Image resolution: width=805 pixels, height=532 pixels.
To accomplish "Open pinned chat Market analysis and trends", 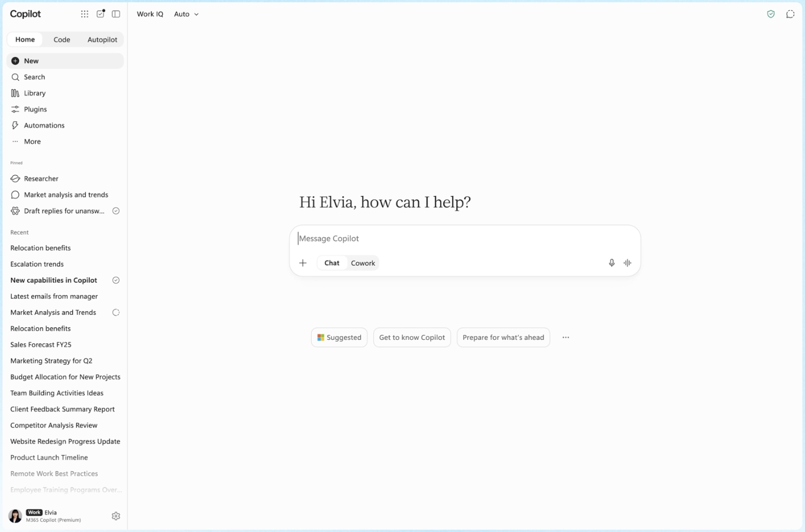I will [65, 195].
